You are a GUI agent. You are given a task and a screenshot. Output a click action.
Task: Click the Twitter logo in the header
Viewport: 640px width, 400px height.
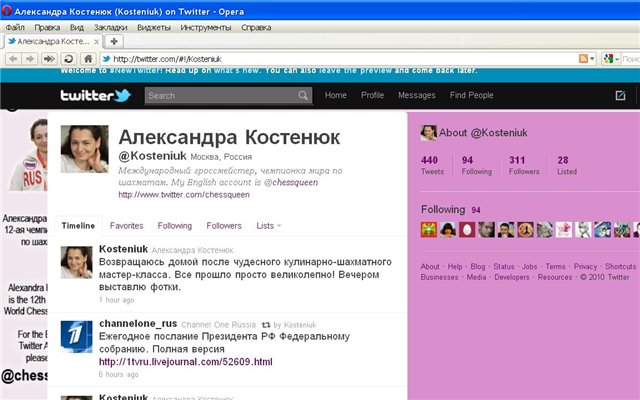[x=95, y=96]
